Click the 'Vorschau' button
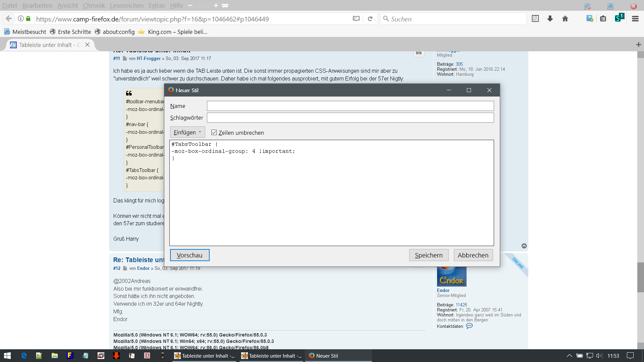 tap(190, 255)
